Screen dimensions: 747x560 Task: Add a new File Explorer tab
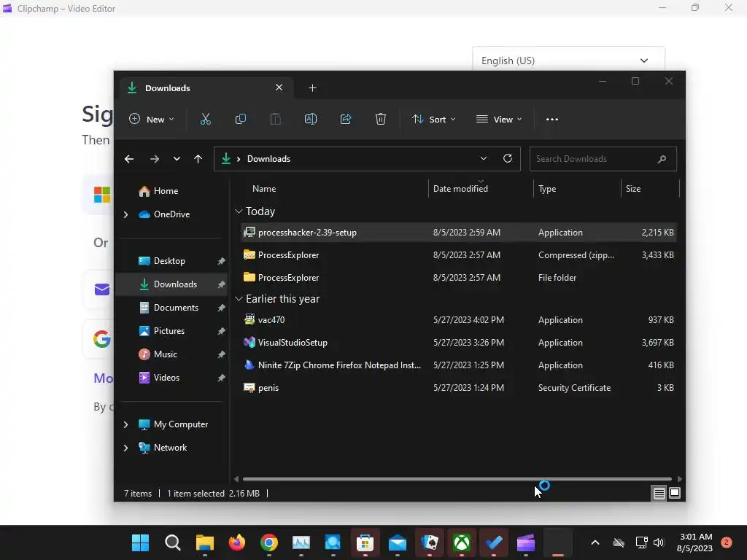pos(312,88)
